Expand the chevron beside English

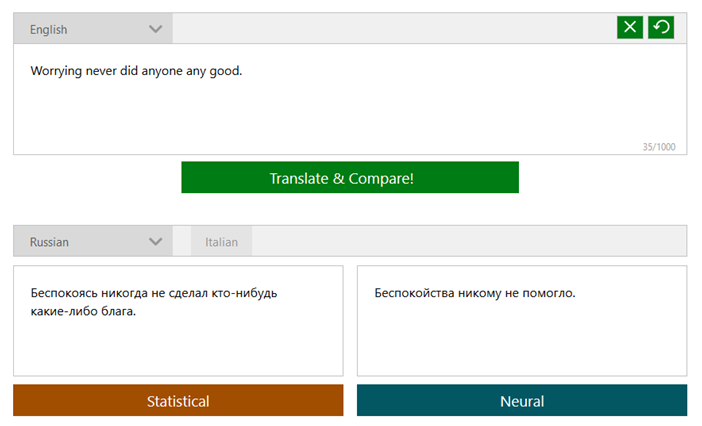click(x=155, y=29)
